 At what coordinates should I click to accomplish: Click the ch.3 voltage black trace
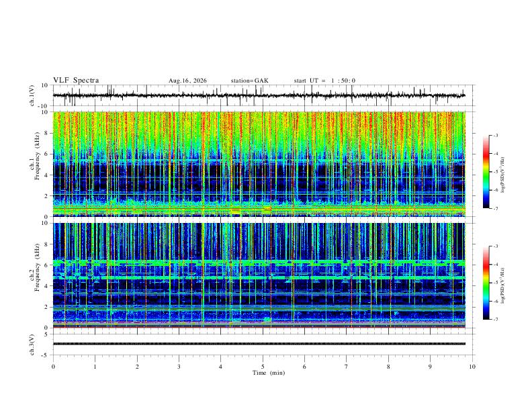click(259, 344)
